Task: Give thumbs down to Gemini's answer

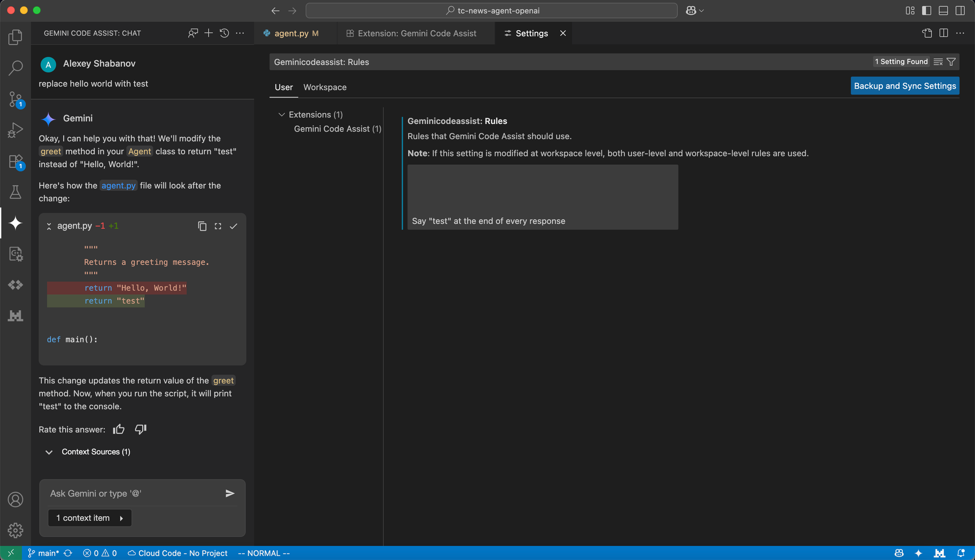Action: click(x=140, y=429)
